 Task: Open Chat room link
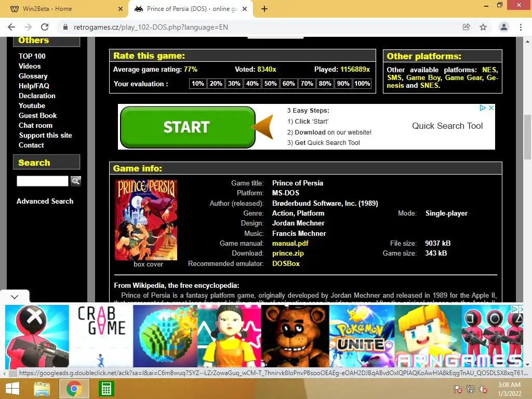pos(36,125)
